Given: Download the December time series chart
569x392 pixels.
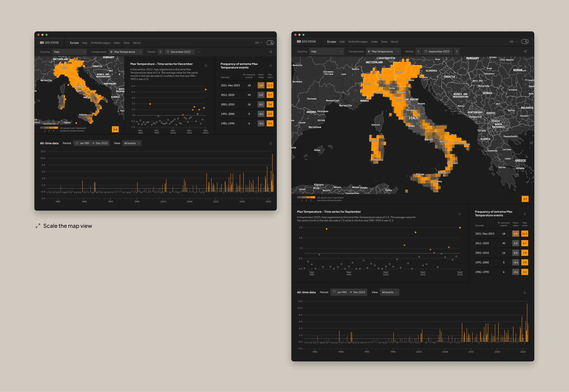Looking at the screenshot, I should (206, 65).
